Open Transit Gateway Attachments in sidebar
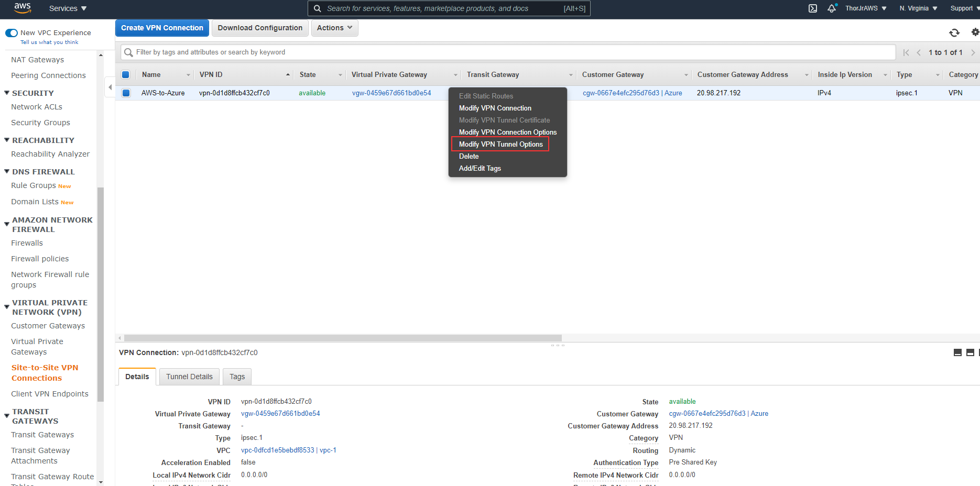Image resolution: width=980 pixels, height=486 pixels. [x=40, y=456]
